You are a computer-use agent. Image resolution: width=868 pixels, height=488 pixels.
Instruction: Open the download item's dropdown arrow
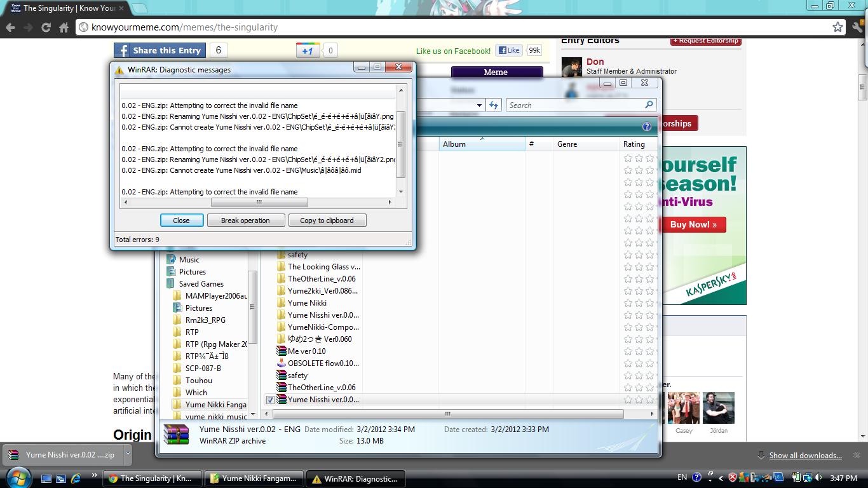(x=127, y=454)
